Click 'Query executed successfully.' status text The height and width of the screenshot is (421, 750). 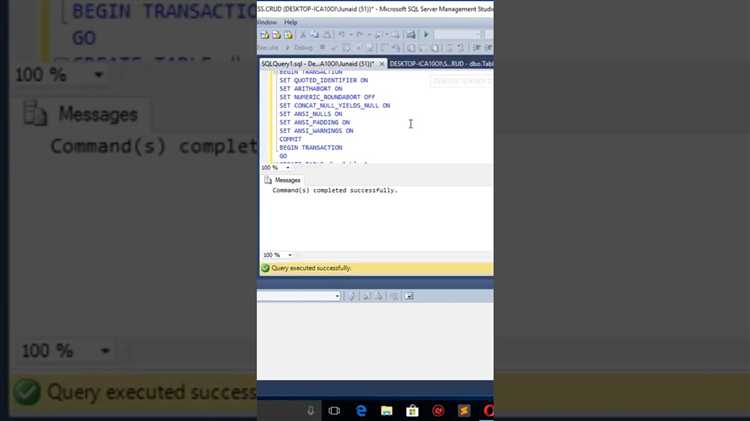311,268
